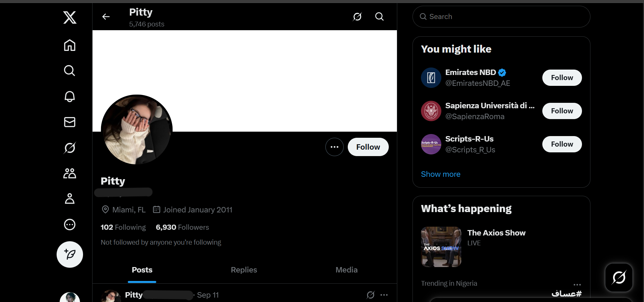Open Profile icon in the sidebar
Screen dimensions: 644x302
70,199
